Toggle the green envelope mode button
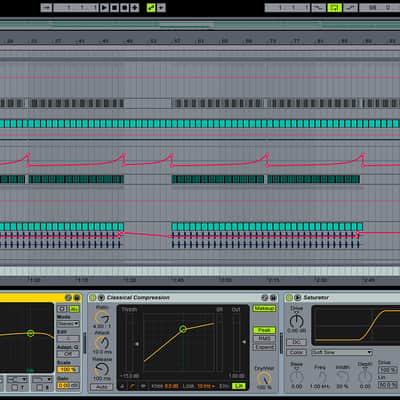400x400 pixels. click(239, 386)
